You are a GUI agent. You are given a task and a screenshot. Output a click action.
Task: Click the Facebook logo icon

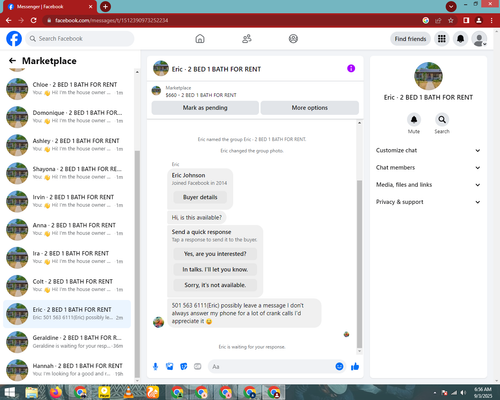[x=14, y=39]
